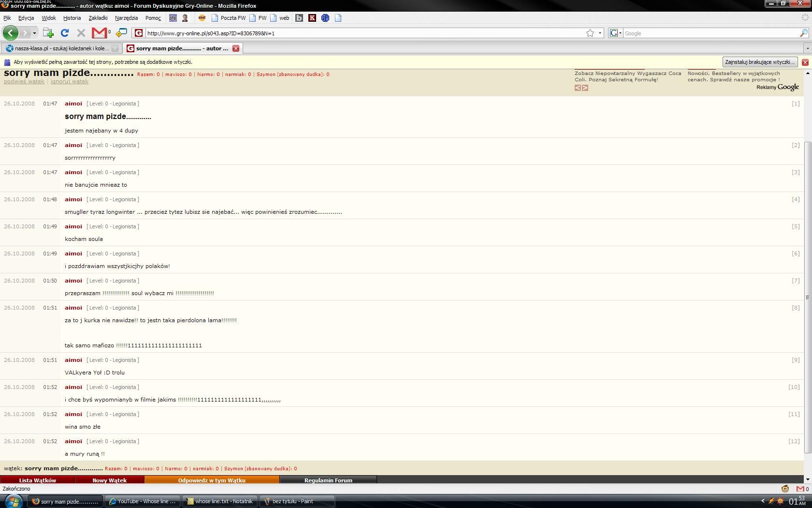Click the 'podwieś wątek' link
Image resolution: width=812 pixels, height=508 pixels.
[24, 81]
